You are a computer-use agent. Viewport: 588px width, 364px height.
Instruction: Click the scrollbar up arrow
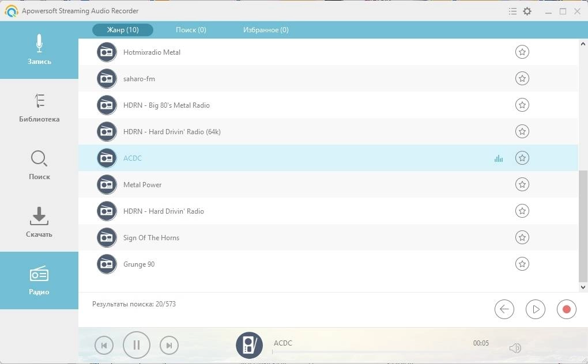583,44
